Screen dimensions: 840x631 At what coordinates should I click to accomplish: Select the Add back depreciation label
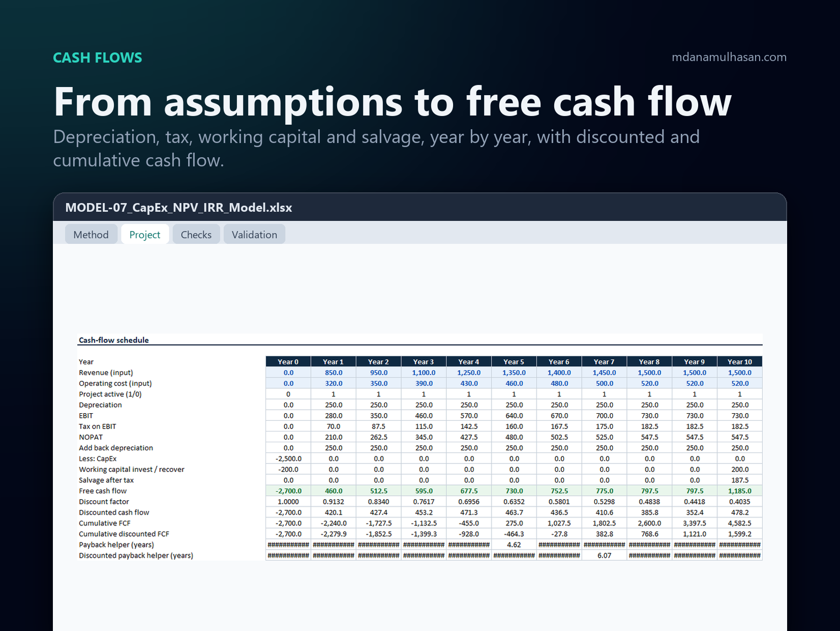click(x=116, y=447)
